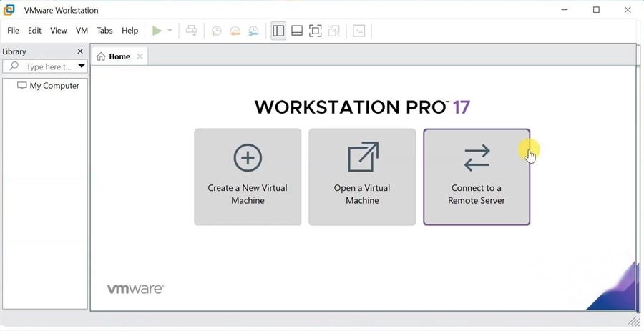The width and height of the screenshot is (644, 331).
Task: Click the Send Ctrl+Alt+Del toolbar icon
Action: click(x=192, y=31)
